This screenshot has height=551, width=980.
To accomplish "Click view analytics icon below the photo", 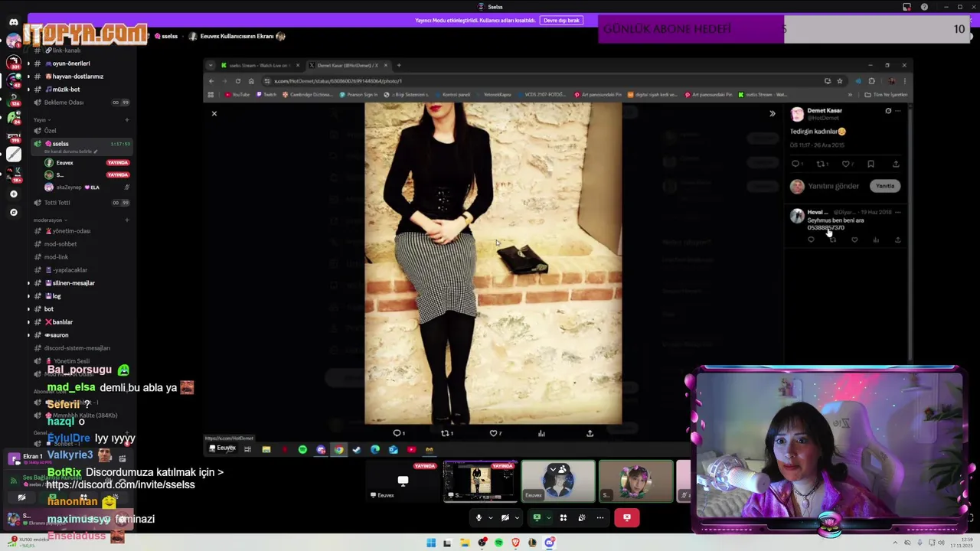I will [x=541, y=433].
